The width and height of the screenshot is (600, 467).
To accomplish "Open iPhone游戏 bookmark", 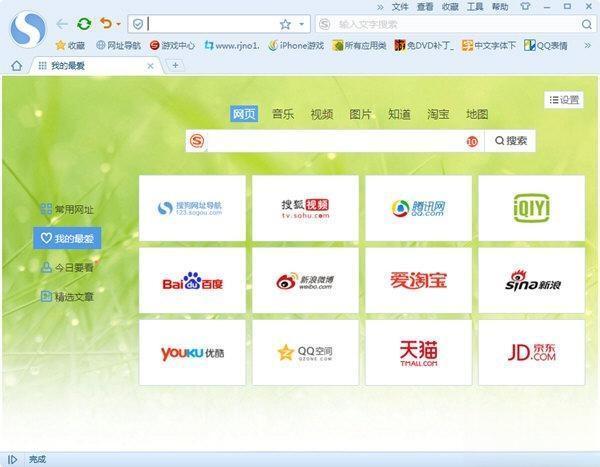I will [296, 46].
